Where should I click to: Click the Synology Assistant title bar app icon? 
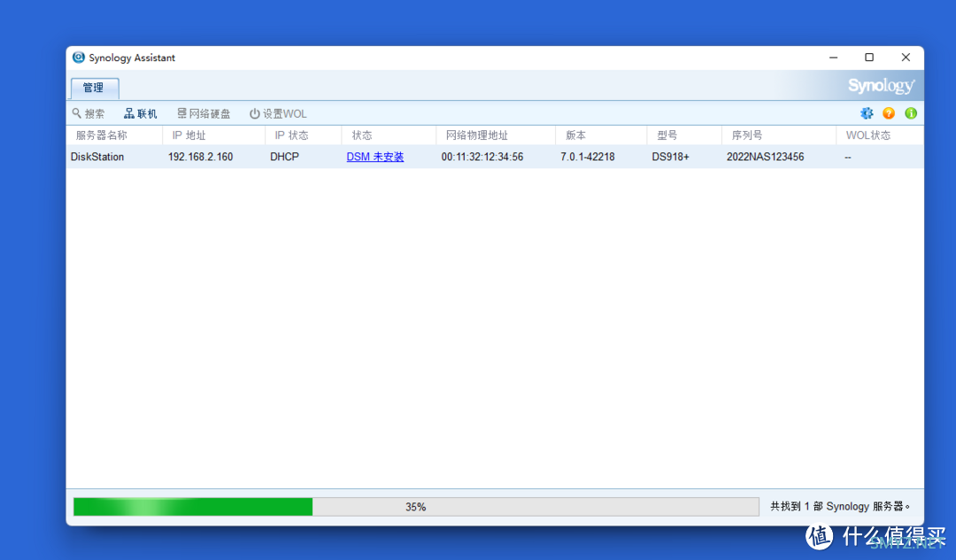click(79, 58)
